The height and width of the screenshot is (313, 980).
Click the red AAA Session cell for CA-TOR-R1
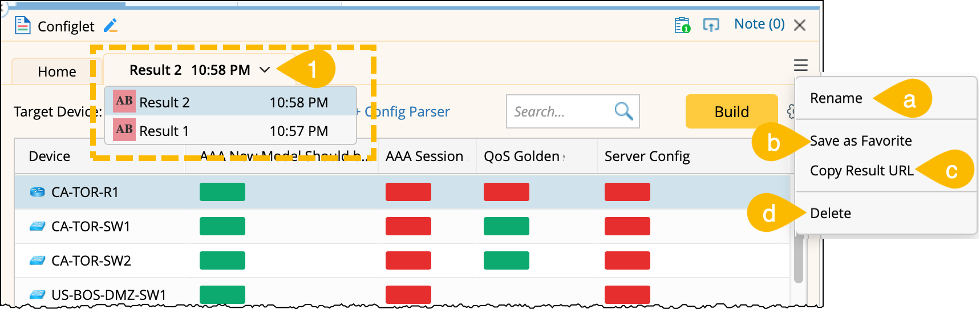408,192
